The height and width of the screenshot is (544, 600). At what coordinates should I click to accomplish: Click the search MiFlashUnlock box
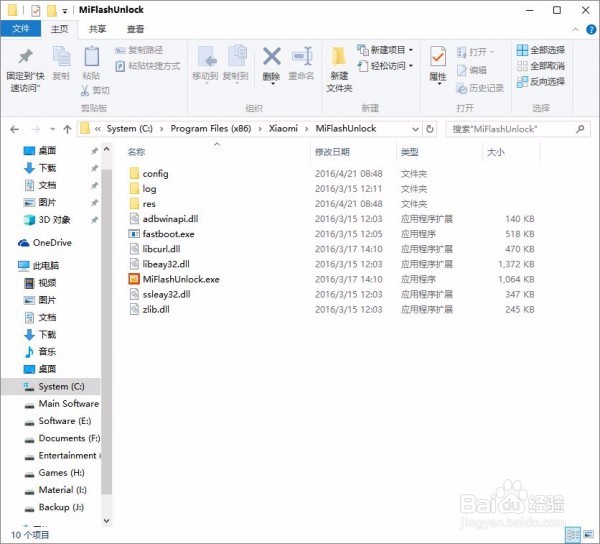coord(518,129)
